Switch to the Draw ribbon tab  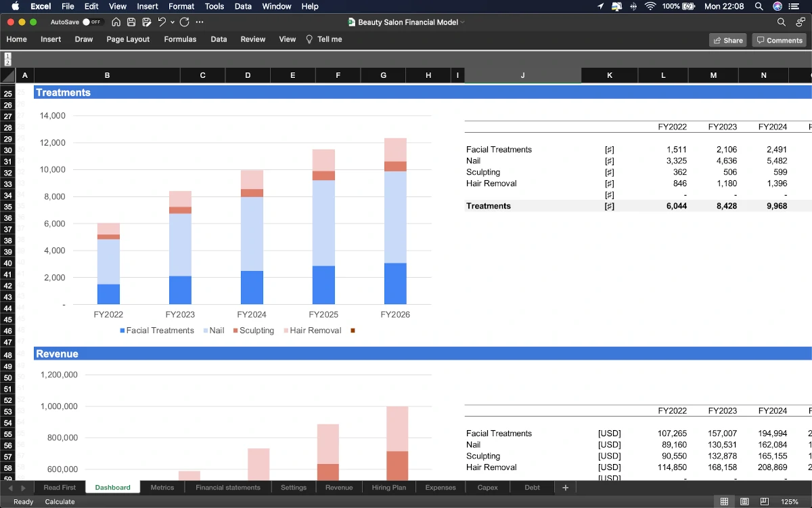coord(84,39)
